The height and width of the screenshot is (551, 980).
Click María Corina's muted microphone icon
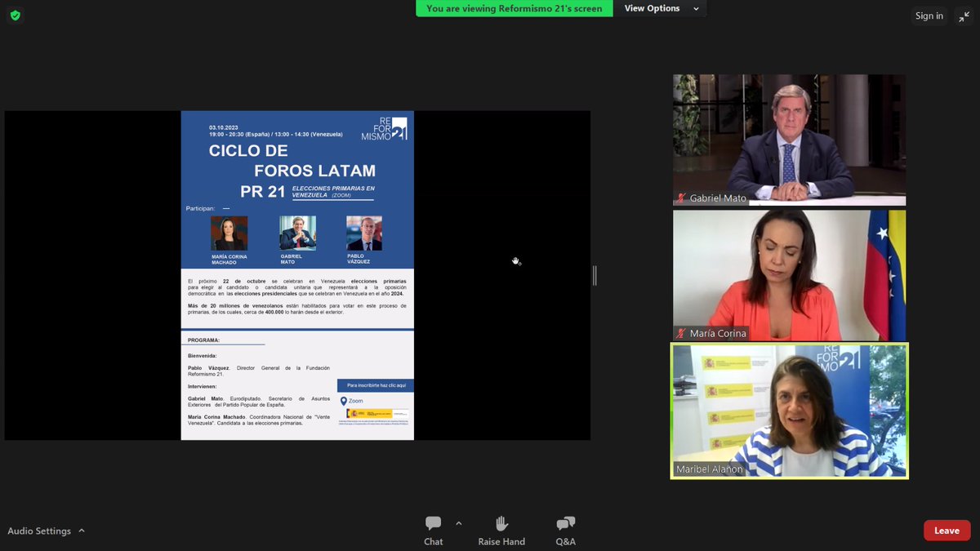(x=680, y=333)
